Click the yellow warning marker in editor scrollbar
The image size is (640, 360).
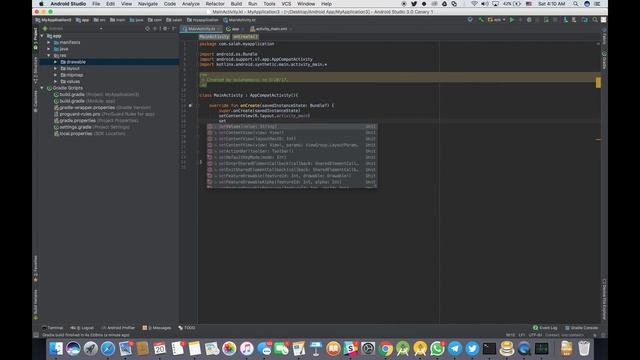coord(598,82)
